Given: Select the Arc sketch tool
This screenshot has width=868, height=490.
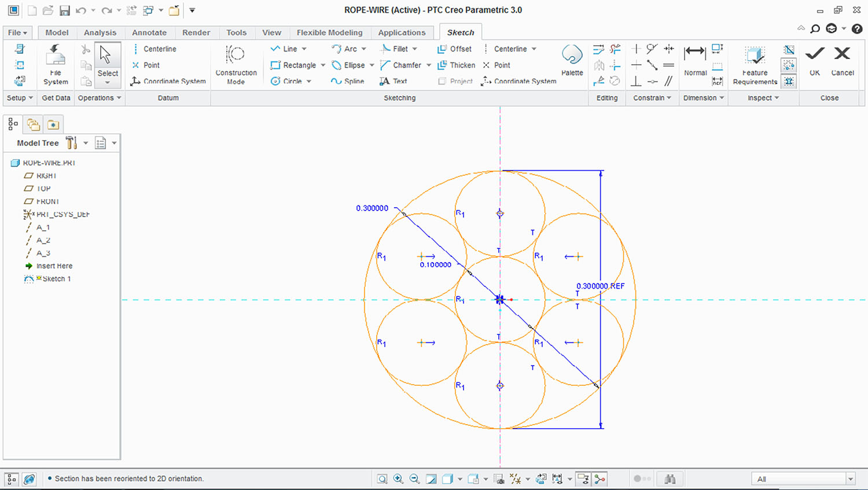Looking at the screenshot, I should (x=344, y=49).
